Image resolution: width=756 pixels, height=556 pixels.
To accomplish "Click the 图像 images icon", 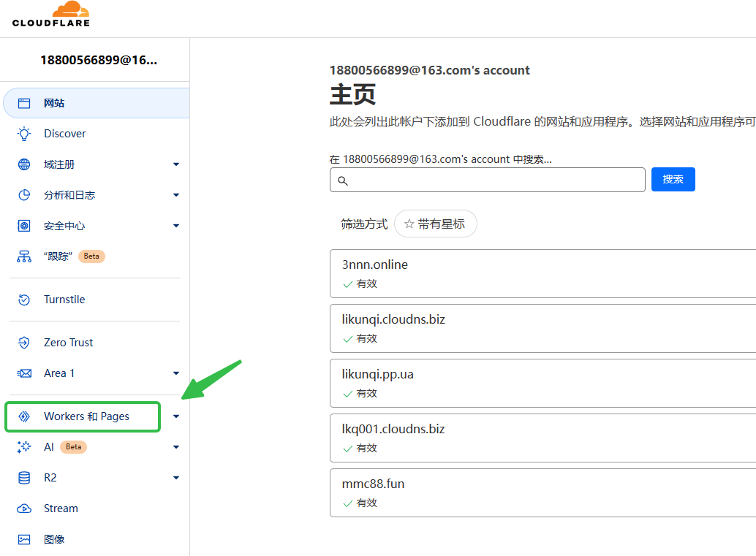I will point(24,539).
